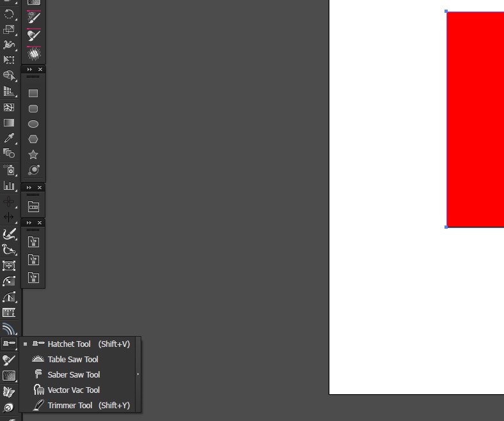This screenshot has width=504, height=421.
Task: Click the bottom-left anchor of red rectangle
Action: (x=446, y=227)
